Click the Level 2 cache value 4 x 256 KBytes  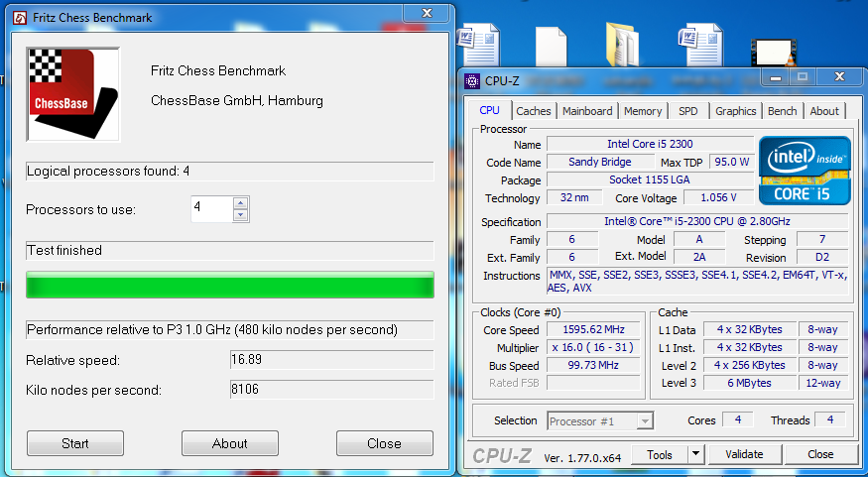tap(750, 365)
